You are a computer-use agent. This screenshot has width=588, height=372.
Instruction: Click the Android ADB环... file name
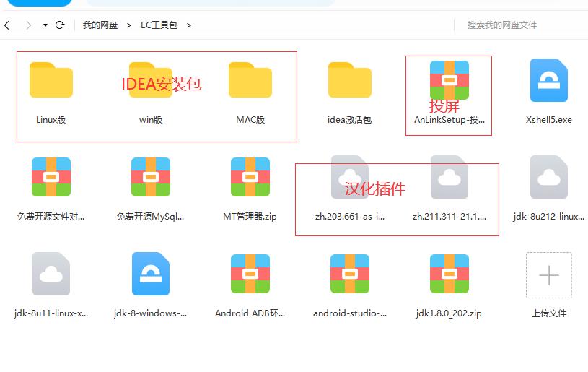250,313
